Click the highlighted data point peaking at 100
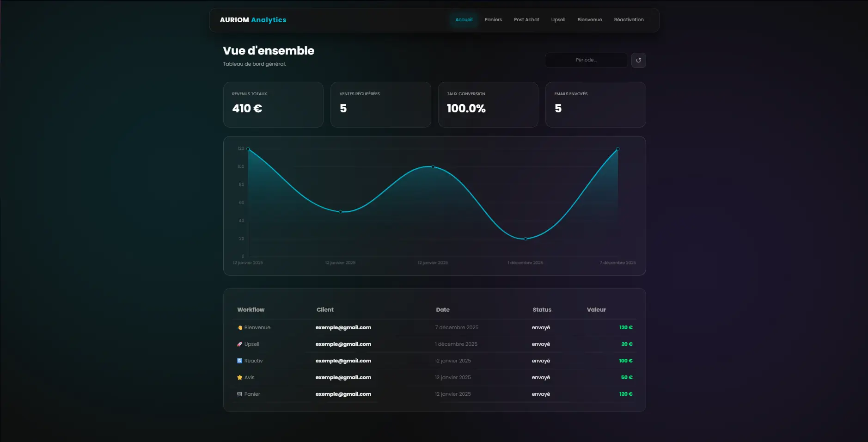The image size is (868, 442). tap(433, 166)
